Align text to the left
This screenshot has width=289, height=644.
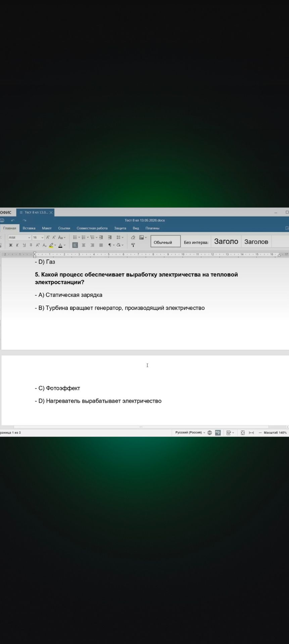tap(75, 245)
